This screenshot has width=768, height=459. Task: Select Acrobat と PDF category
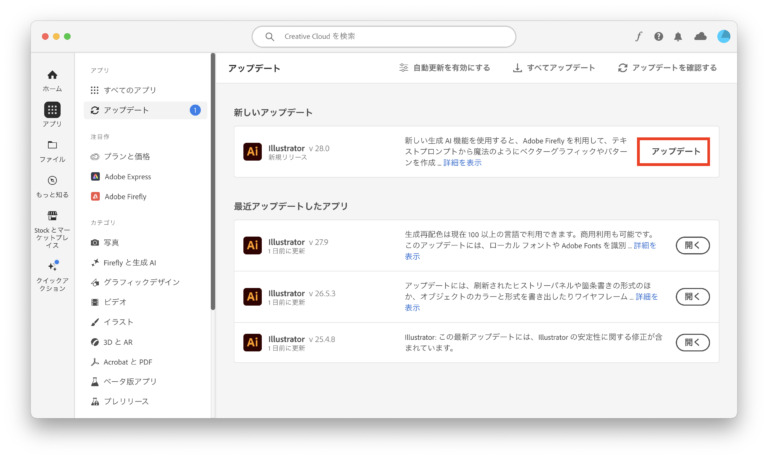coord(145,362)
